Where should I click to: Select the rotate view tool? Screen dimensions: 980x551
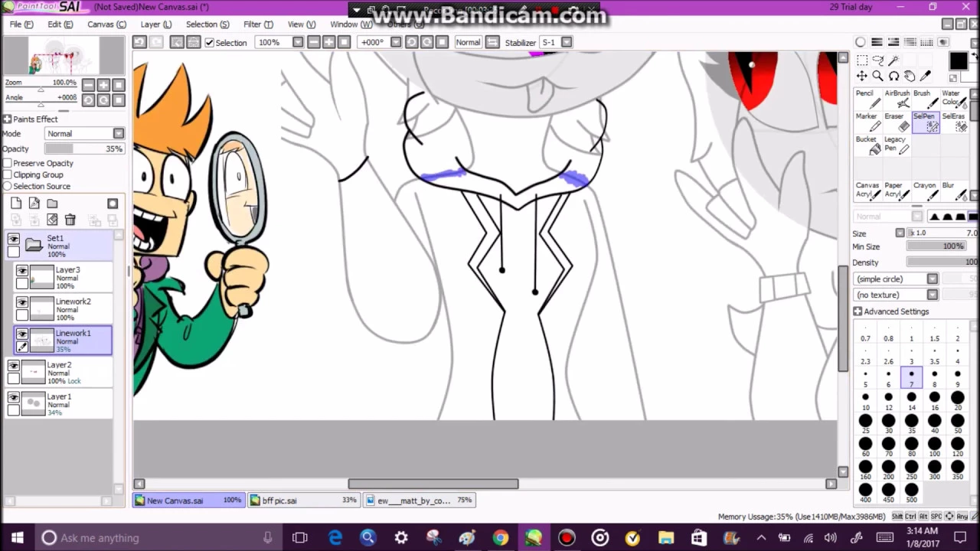pyautogui.click(x=893, y=76)
